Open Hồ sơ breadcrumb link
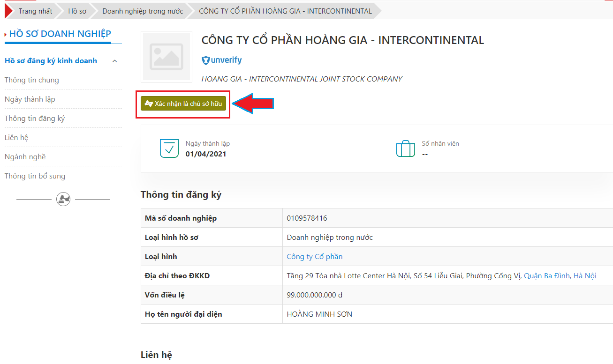The height and width of the screenshot is (364, 613). (x=77, y=11)
